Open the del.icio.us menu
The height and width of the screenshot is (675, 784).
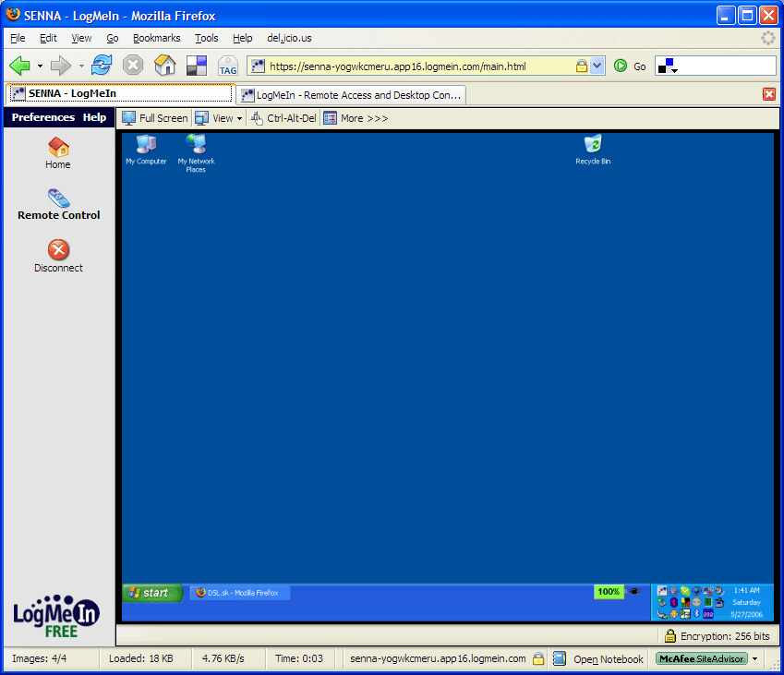(x=289, y=38)
